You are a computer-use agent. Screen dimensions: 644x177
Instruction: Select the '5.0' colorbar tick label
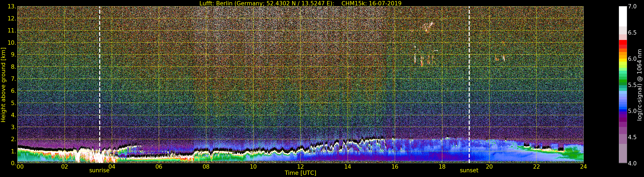pyautogui.click(x=632, y=111)
